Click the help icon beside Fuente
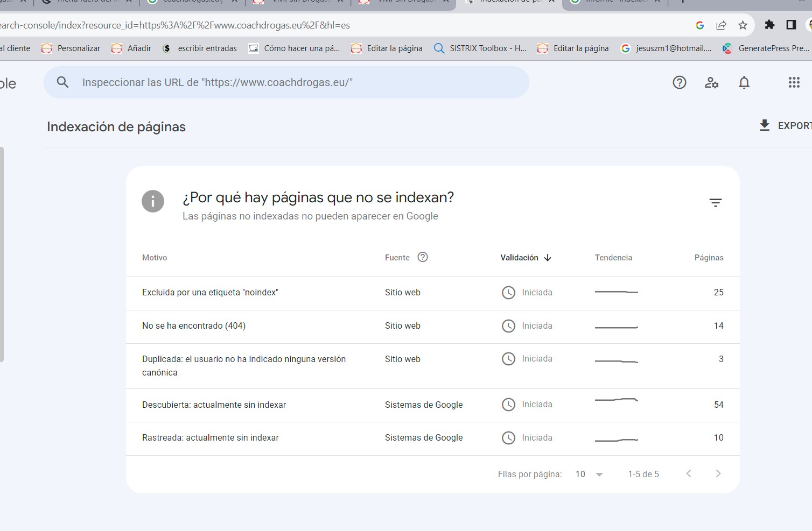The height and width of the screenshot is (531, 812). click(423, 257)
